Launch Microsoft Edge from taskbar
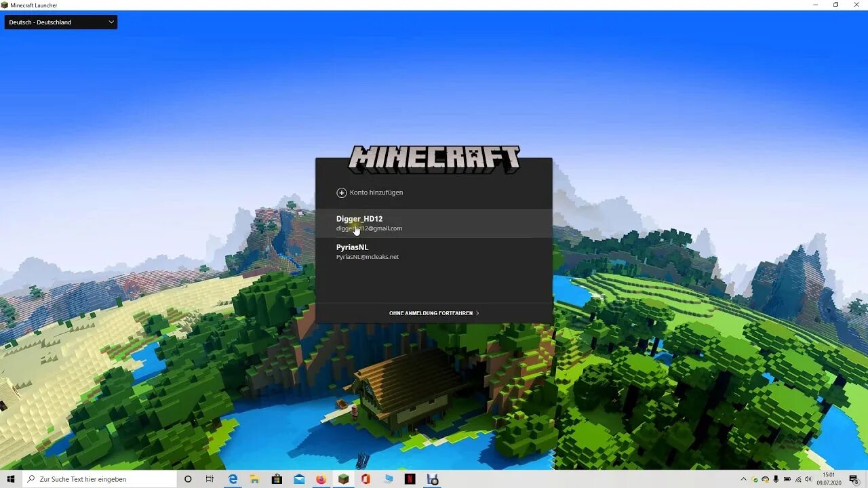Image resolution: width=868 pixels, height=488 pixels. pyautogui.click(x=233, y=479)
